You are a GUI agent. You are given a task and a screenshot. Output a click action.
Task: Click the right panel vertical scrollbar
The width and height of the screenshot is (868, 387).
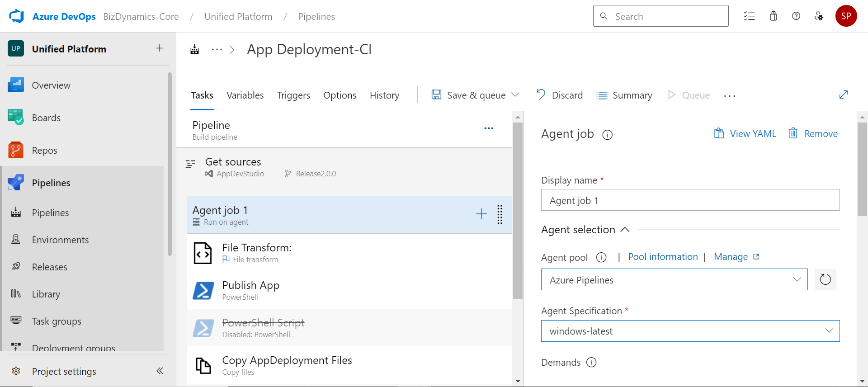point(862,170)
